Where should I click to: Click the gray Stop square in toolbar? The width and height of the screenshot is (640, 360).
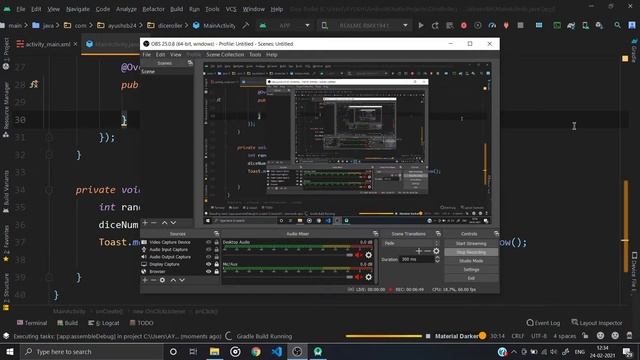tap(520, 25)
